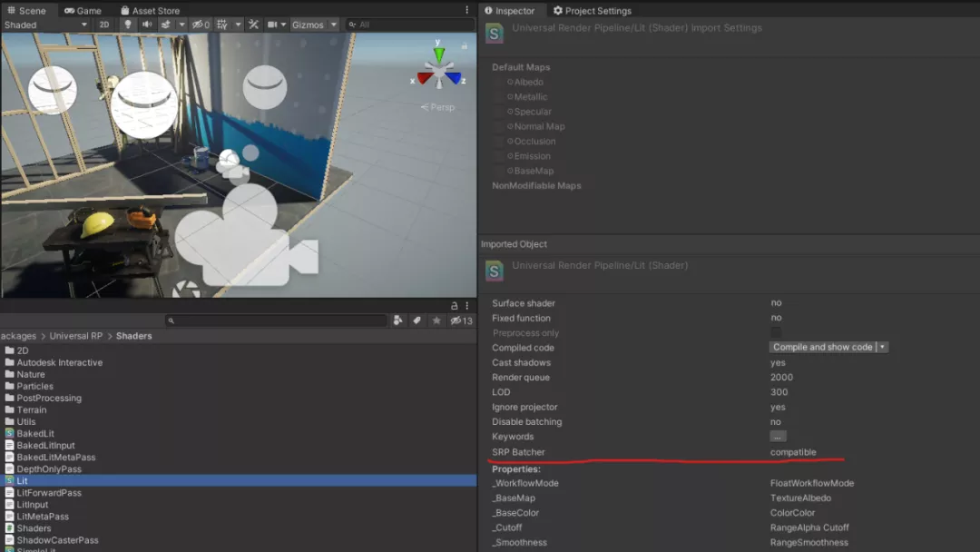Click the scene orientation gizmo green Y axis
Viewport: 980px width, 552px height.
pyautogui.click(x=439, y=54)
